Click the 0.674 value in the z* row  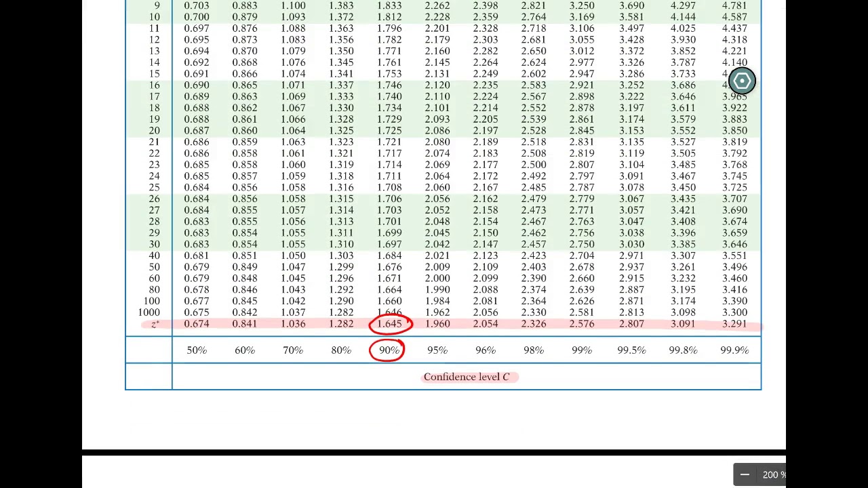point(197,324)
